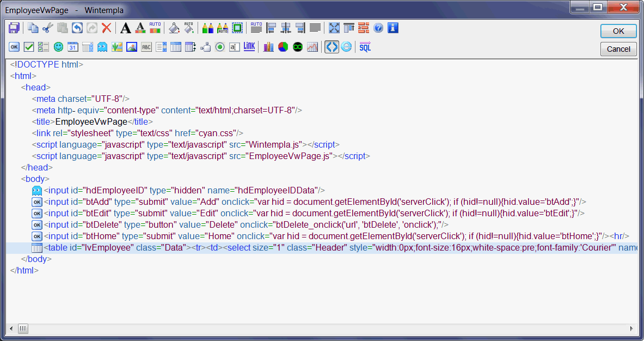This screenshot has height=341, width=644.
Task: Click the red X Delete icon
Action: click(106, 28)
